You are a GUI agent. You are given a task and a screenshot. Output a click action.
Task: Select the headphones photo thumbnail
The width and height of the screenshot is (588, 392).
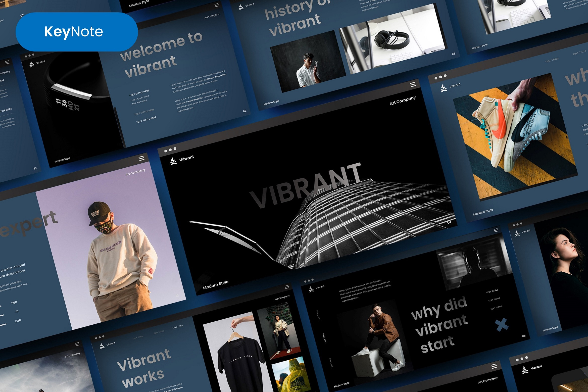(392, 40)
